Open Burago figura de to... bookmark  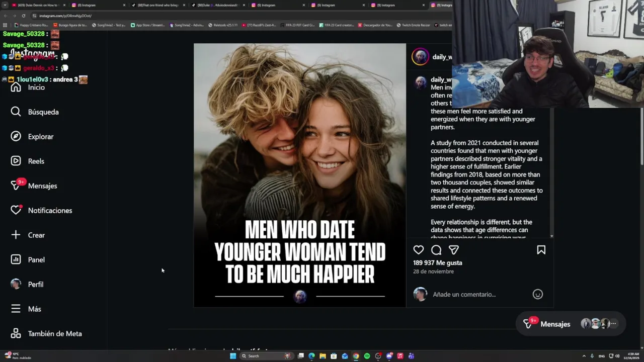pos(70,25)
